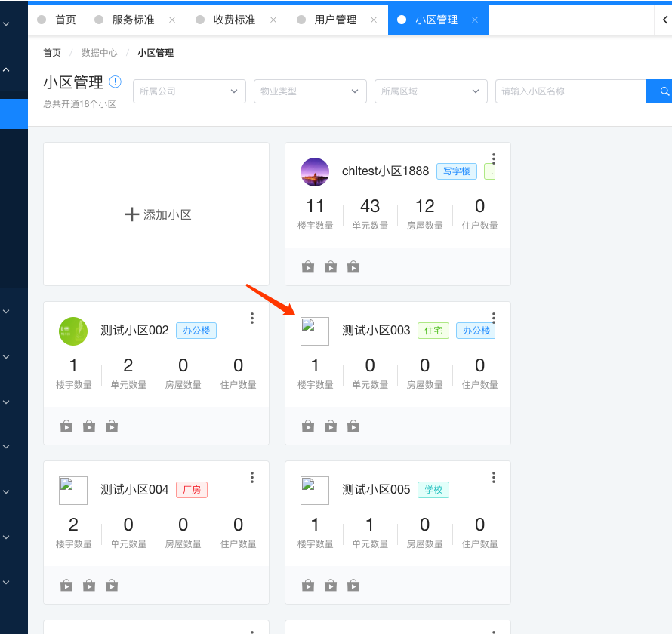
Task: Close the 收费标准 tab
Action: 273,20
